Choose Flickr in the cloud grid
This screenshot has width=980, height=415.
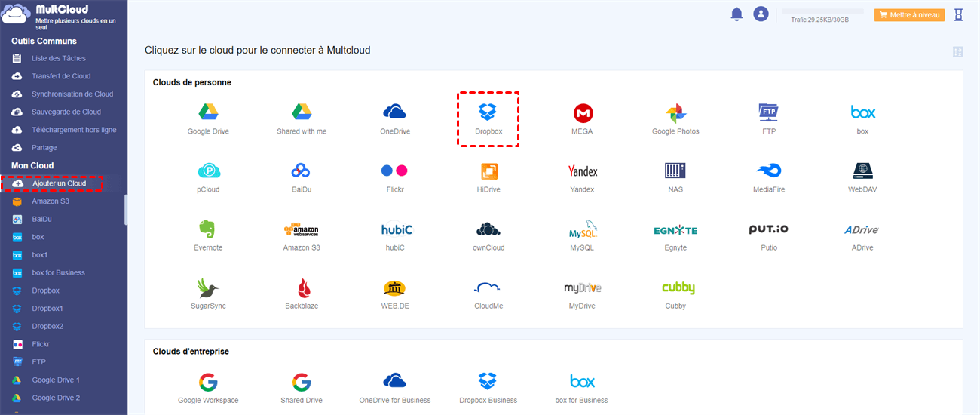pos(395,177)
